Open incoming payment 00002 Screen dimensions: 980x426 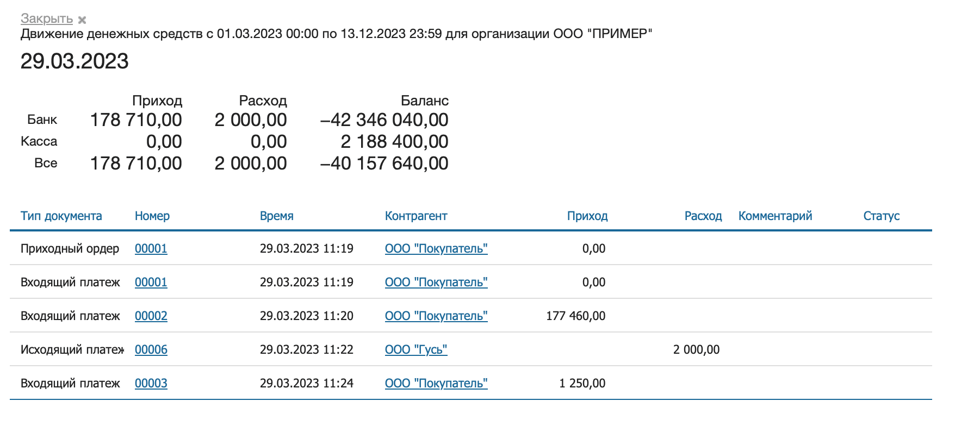click(x=151, y=316)
